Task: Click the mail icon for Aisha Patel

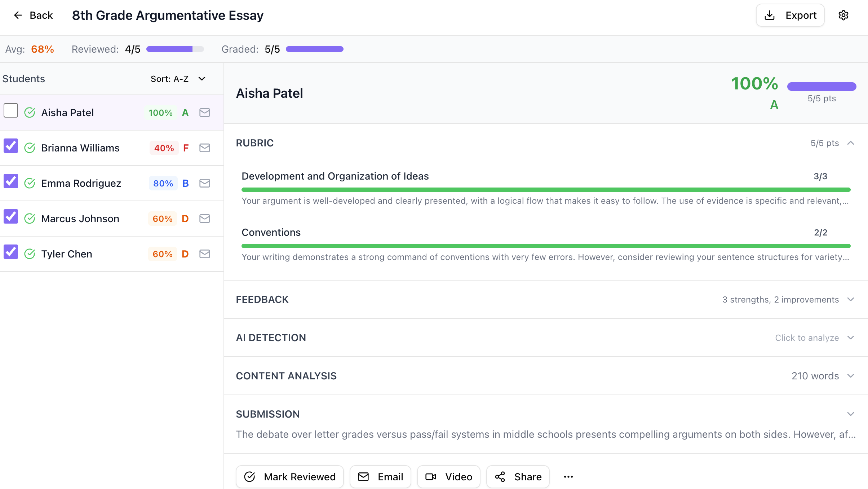Action: tap(205, 113)
